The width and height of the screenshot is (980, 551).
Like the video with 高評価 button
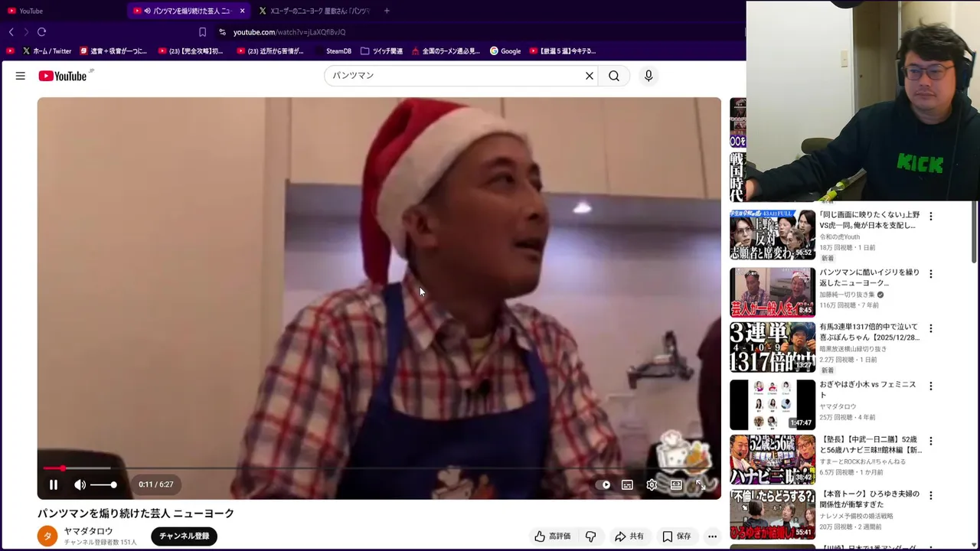[x=553, y=536]
